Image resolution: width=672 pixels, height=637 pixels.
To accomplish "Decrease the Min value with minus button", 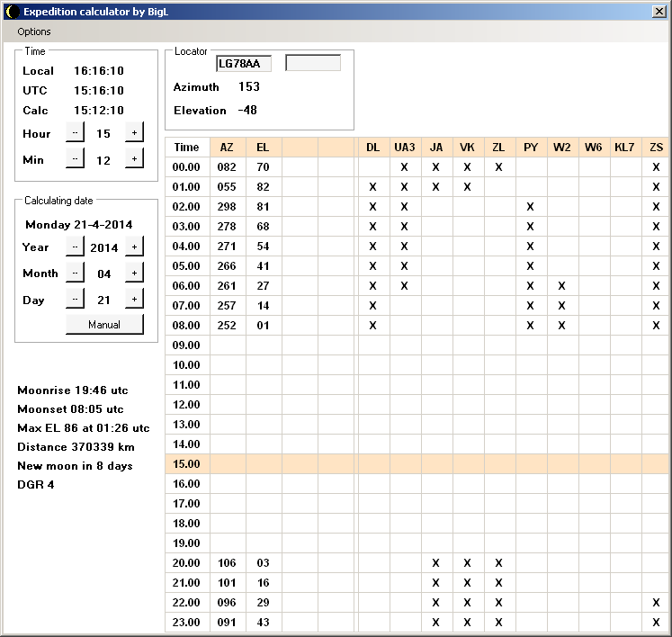I will coord(75,159).
